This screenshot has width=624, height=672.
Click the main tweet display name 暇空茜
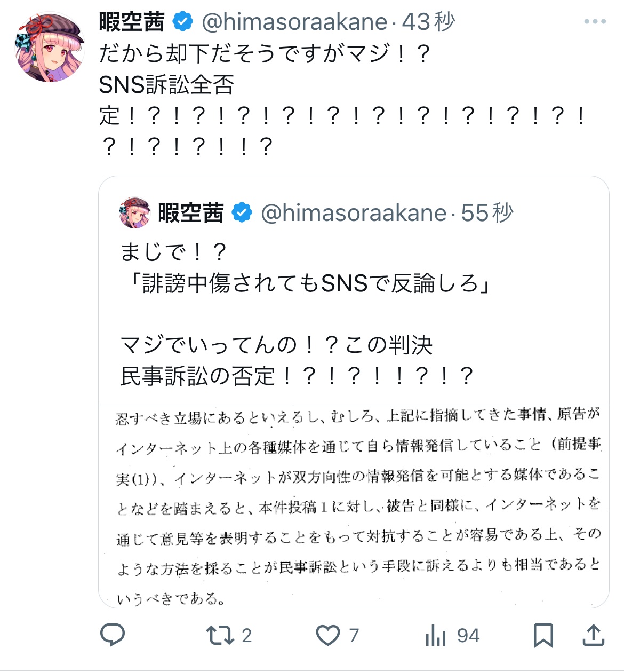tap(132, 22)
